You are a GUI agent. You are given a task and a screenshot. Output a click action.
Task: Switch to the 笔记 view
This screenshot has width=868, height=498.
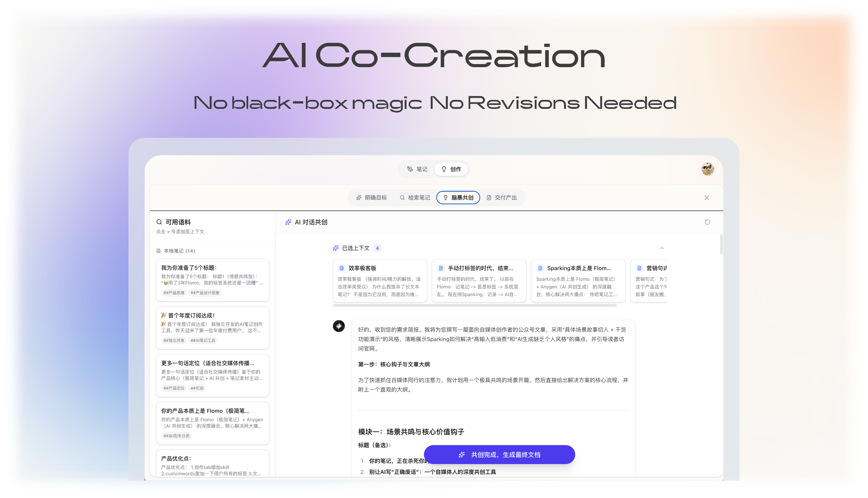[417, 169]
